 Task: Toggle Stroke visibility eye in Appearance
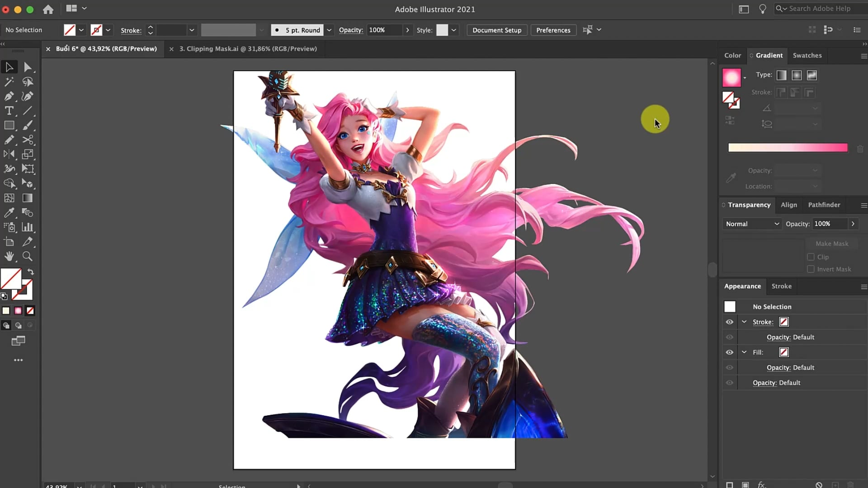pos(729,322)
